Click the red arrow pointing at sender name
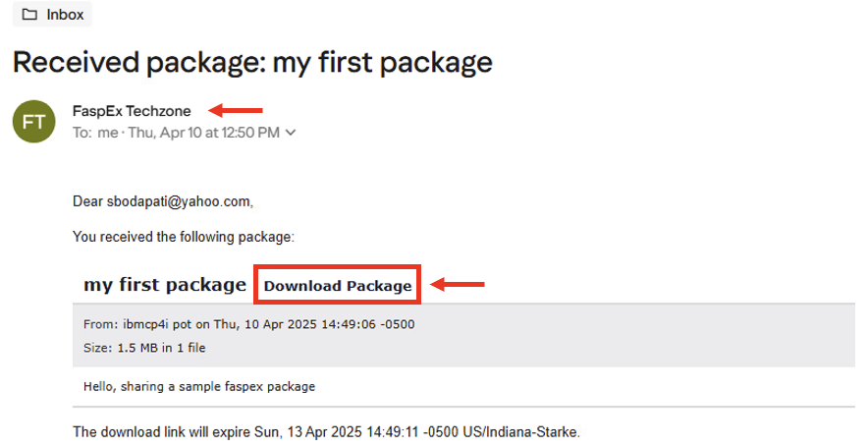868x447 pixels. coord(236,110)
